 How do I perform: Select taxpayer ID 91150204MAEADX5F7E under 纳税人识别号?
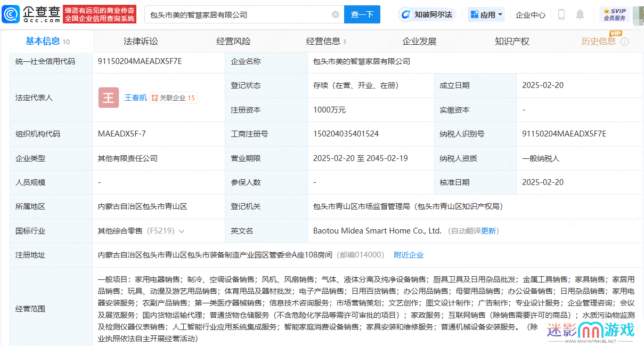pos(564,134)
